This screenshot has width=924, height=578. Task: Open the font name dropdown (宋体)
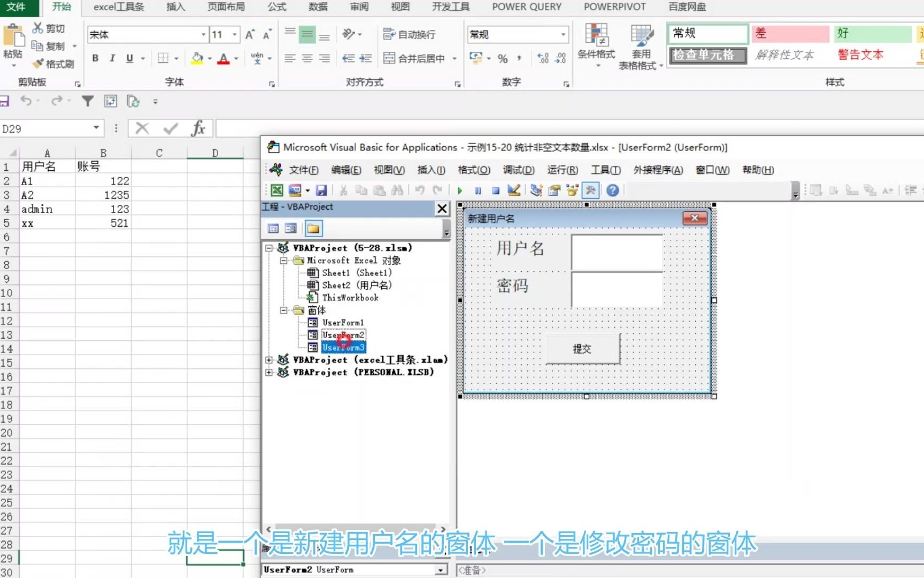(x=203, y=35)
